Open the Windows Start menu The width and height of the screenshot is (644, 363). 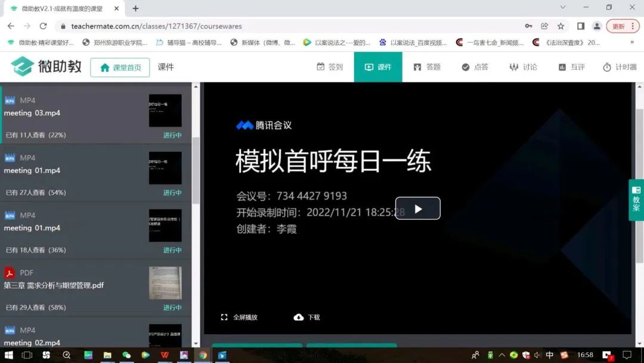point(8,355)
